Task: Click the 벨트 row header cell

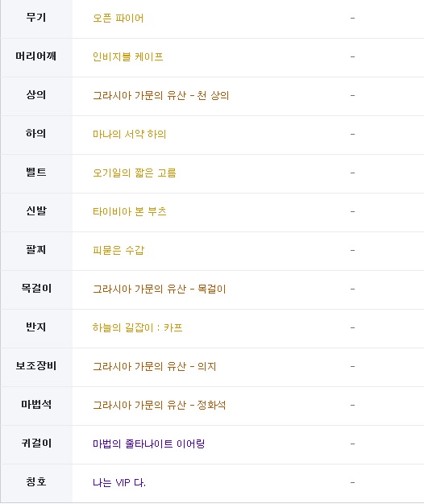Action: 36,173
